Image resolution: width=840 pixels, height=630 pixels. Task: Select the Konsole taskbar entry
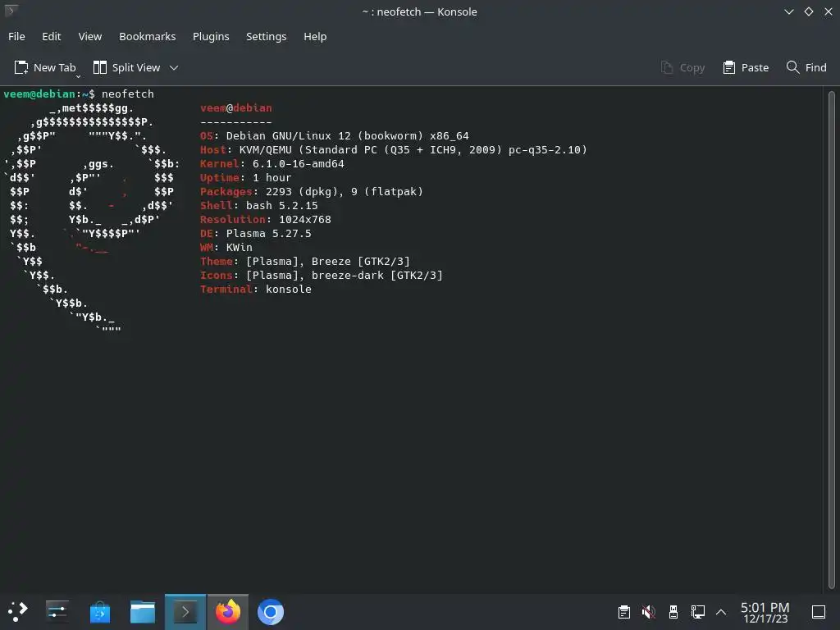[185, 611]
